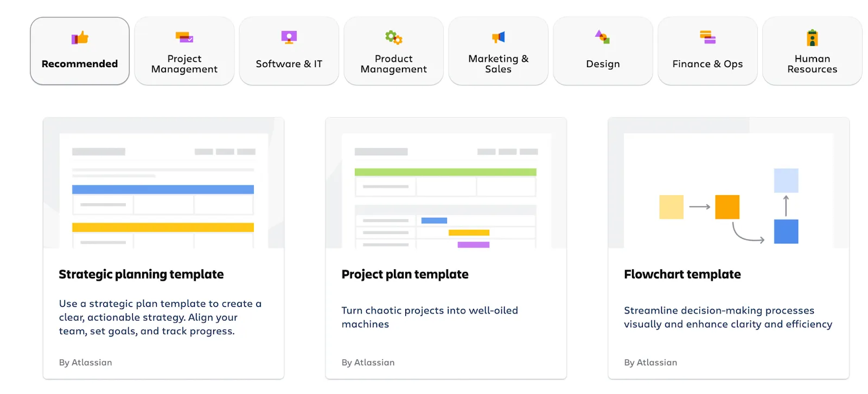This screenshot has height=394, width=868.
Task: Click the Flowchart template description text
Action: (x=727, y=317)
